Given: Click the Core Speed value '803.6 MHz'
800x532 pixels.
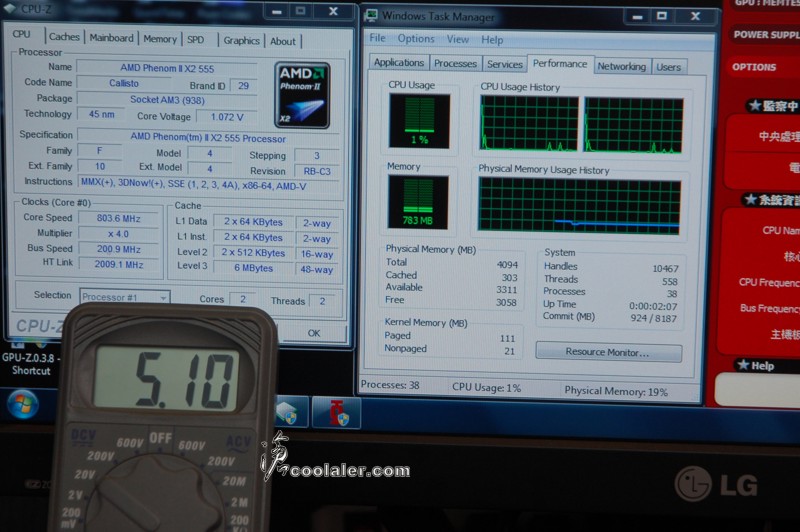Looking at the screenshot, I should [x=118, y=218].
